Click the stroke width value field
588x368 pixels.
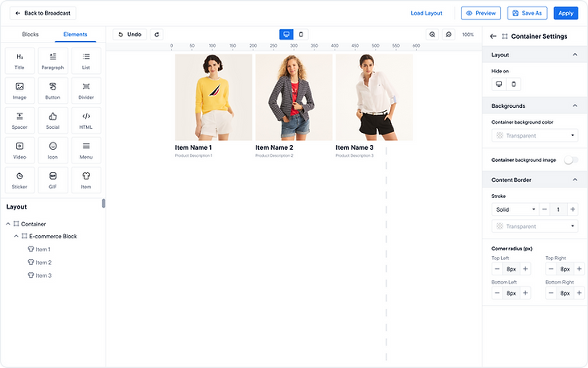tap(558, 209)
